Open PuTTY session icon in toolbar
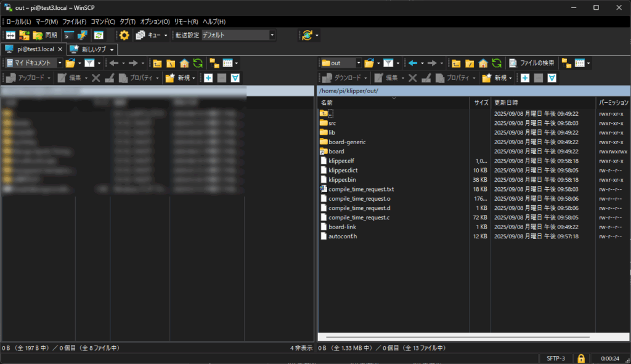This screenshot has width=631, height=364. pyautogui.click(x=83, y=35)
